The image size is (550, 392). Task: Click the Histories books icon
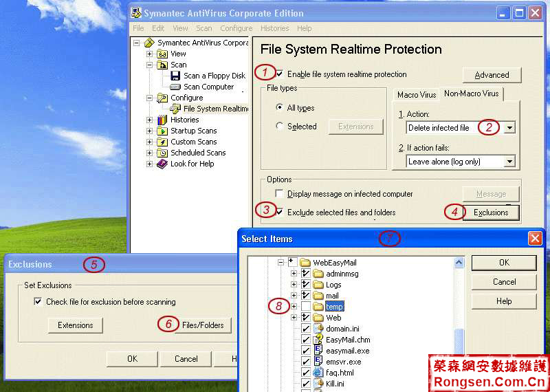coord(162,120)
